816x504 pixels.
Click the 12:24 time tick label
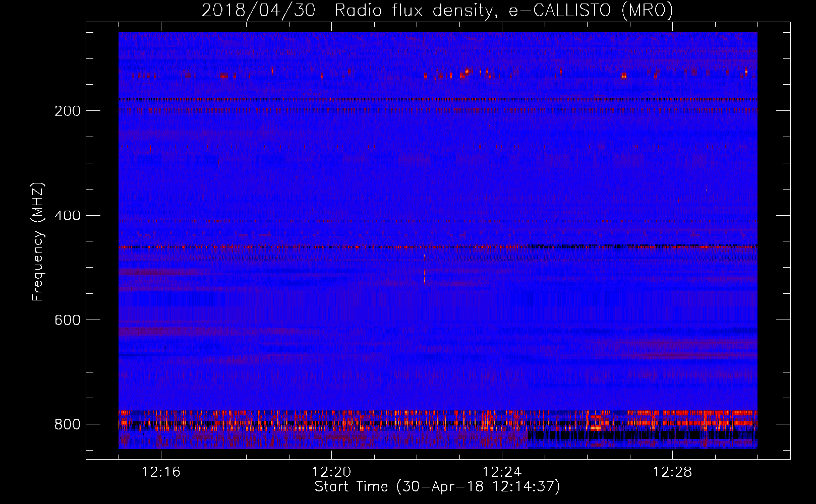(502, 472)
